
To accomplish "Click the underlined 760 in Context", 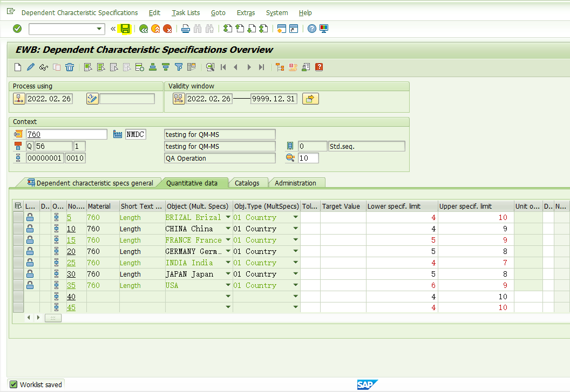I will point(34,134).
